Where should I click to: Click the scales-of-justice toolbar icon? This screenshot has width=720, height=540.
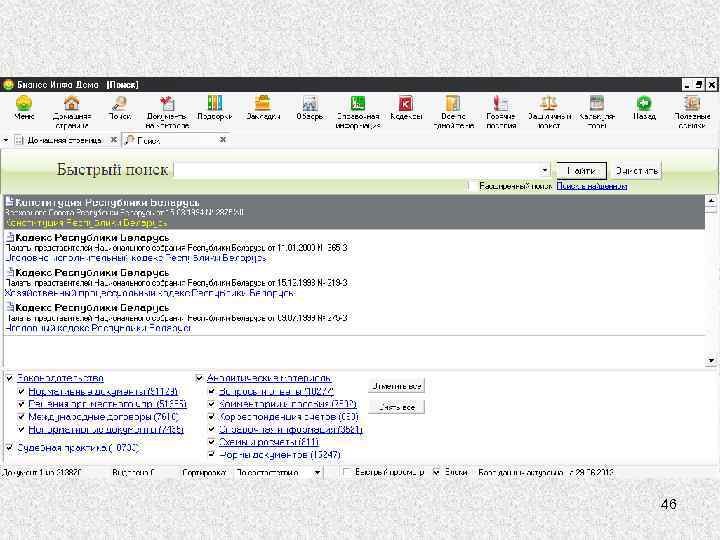[549, 103]
